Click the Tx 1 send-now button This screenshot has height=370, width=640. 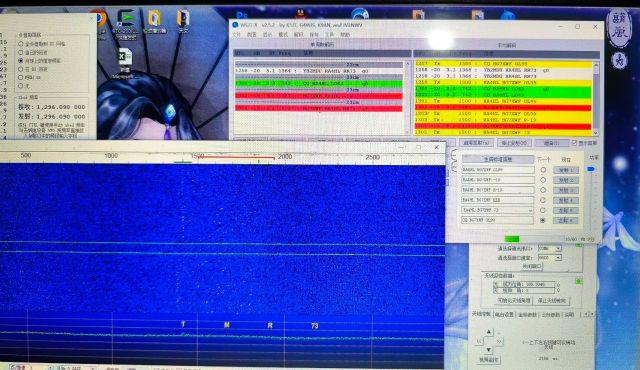(566, 170)
